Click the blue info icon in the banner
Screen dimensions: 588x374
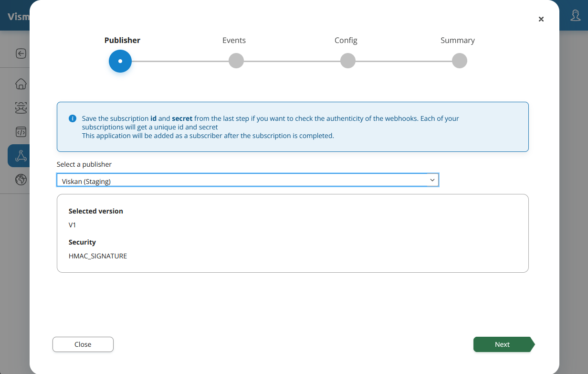(73, 118)
